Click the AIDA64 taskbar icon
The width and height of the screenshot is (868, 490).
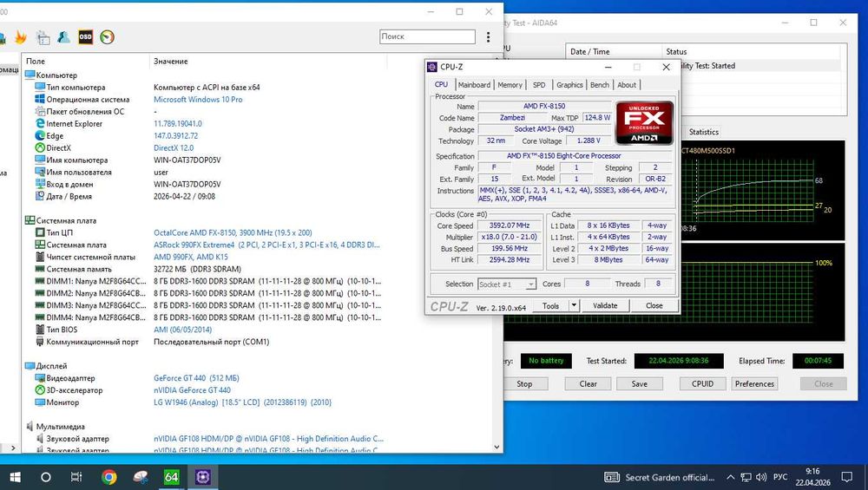[171, 477]
